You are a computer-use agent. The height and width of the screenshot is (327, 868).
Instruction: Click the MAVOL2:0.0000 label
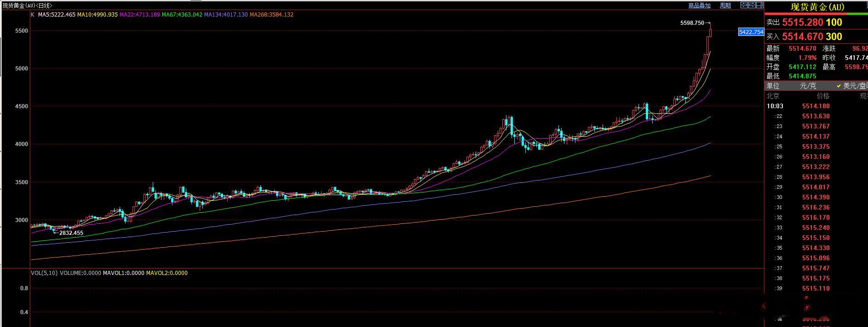click(x=167, y=273)
